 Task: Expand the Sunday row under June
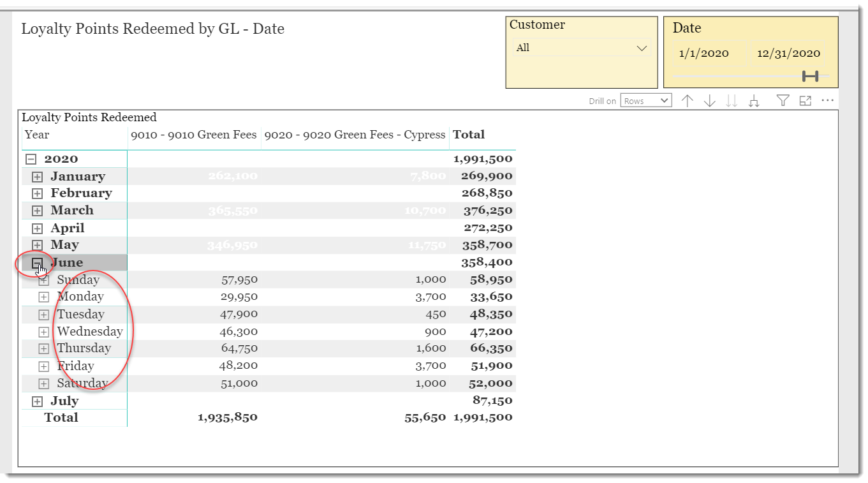pyautogui.click(x=43, y=280)
